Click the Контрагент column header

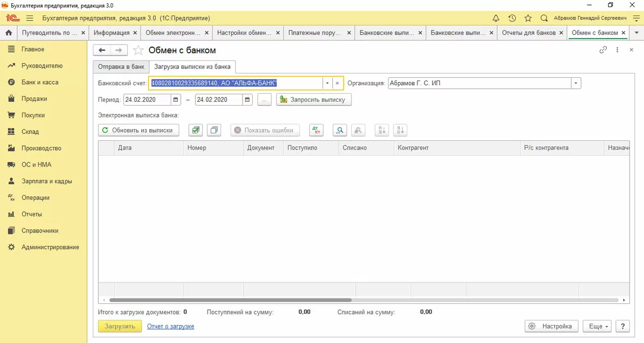click(x=458, y=147)
